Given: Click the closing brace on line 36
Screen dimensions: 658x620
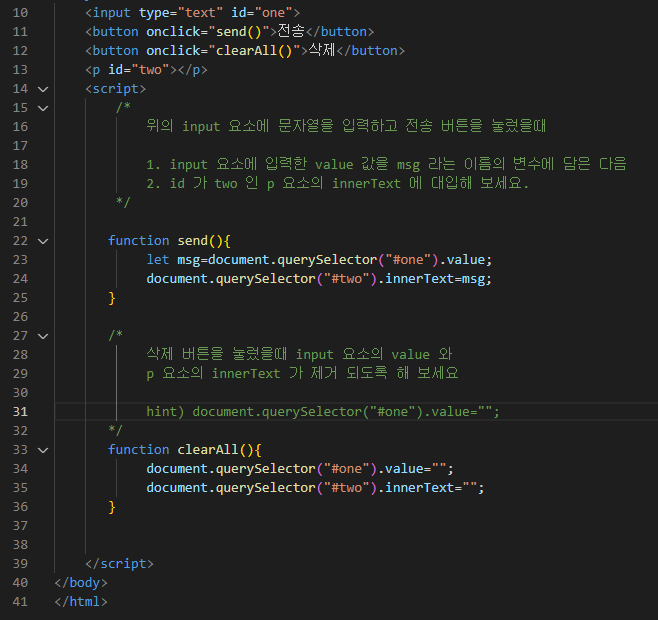Looking at the screenshot, I should coord(112,507).
